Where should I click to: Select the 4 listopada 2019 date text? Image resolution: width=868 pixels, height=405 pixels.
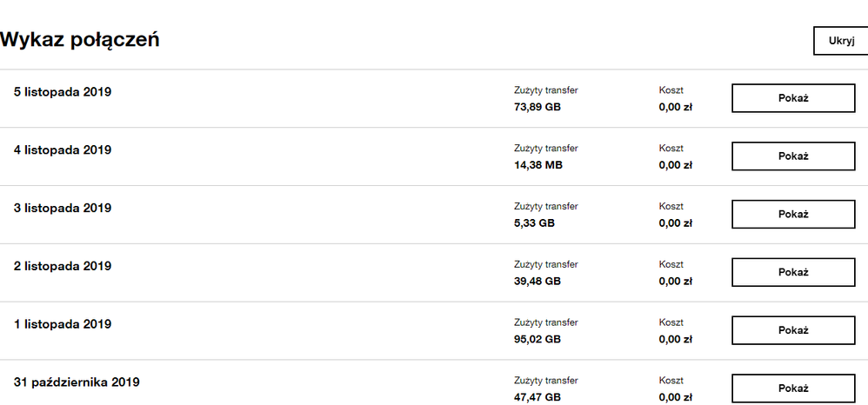point(63,150)
